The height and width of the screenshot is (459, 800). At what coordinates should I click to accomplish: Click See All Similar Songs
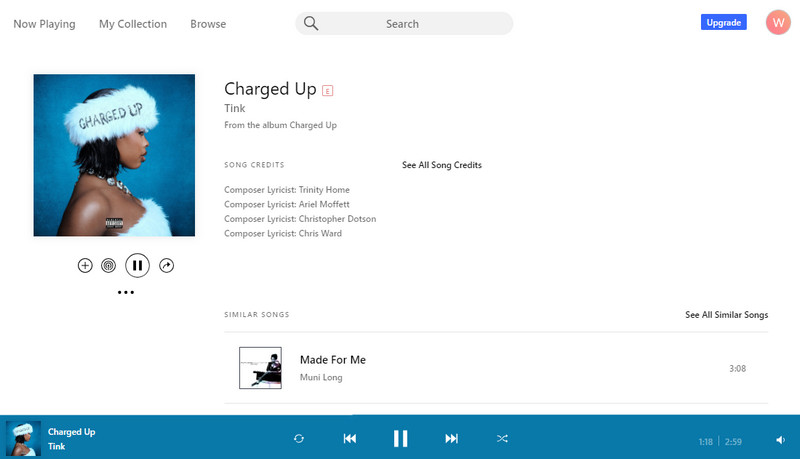coord(727,315)
